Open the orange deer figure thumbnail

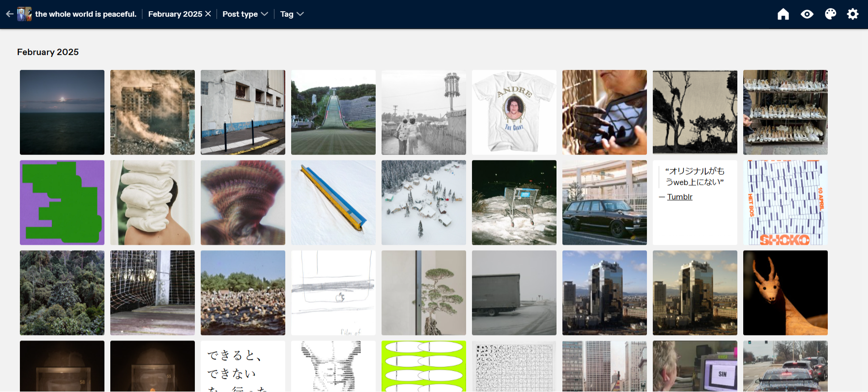785,293
